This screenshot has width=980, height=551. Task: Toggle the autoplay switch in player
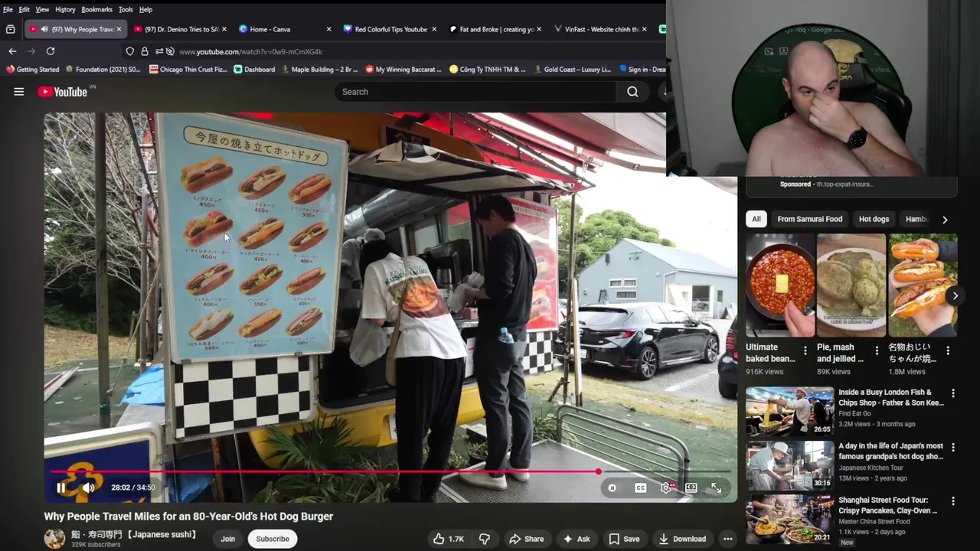pos(612,487)
